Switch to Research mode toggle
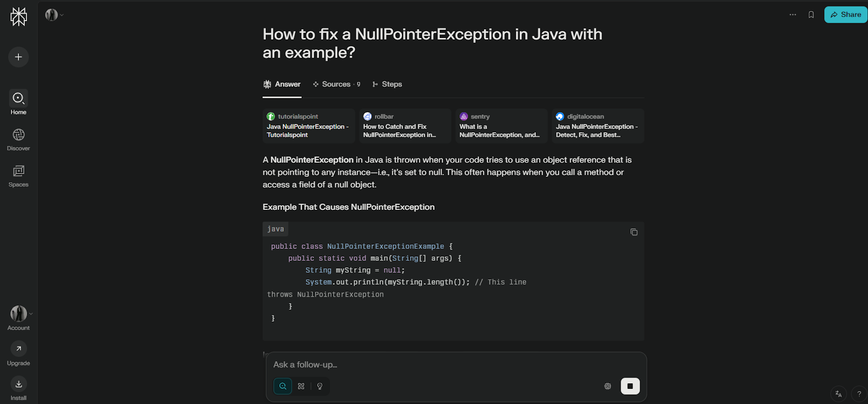Screen dimensions: 868x404 301,386
